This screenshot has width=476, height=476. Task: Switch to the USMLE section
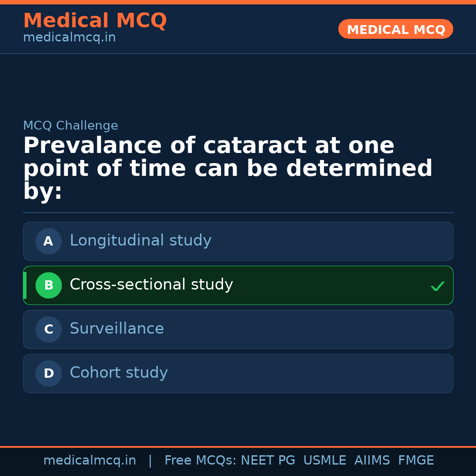pos(325,460)
